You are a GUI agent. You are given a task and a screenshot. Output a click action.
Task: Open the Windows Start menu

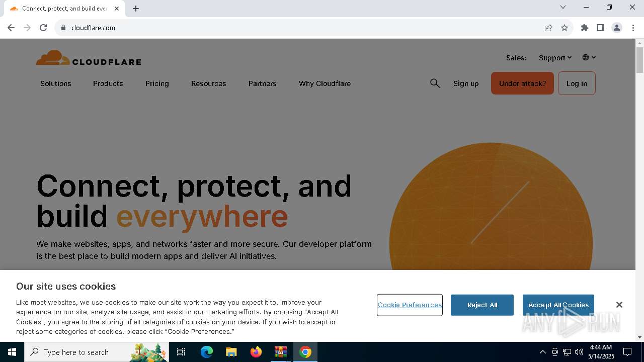coord(12,352)
